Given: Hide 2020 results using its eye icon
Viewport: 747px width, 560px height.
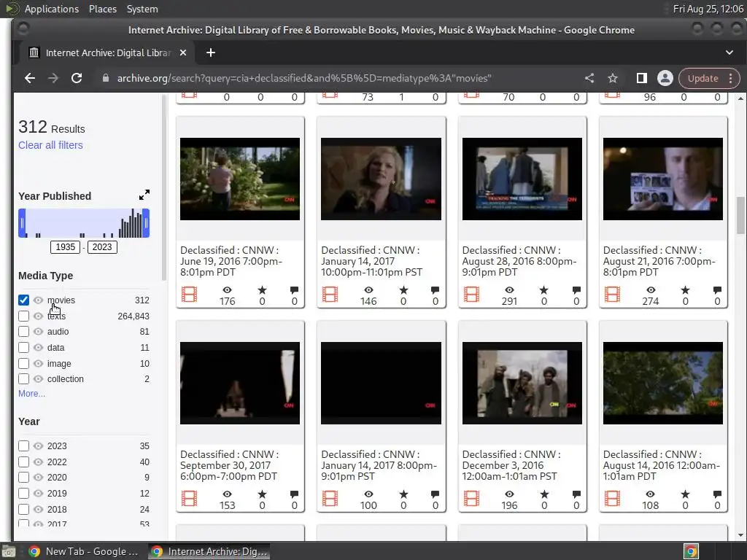Looking at the screenshot, I should [38, 477].
